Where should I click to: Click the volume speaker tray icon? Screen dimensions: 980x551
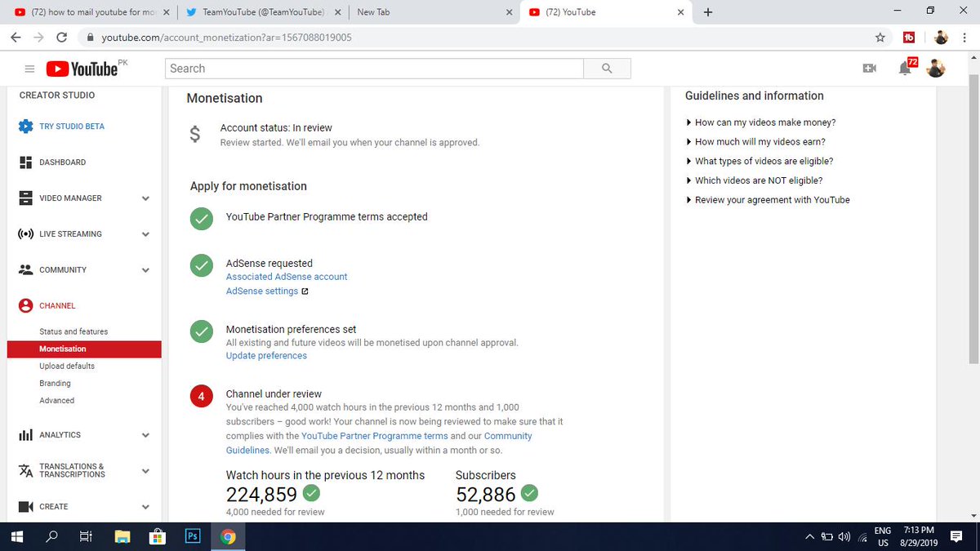(844, 537)
